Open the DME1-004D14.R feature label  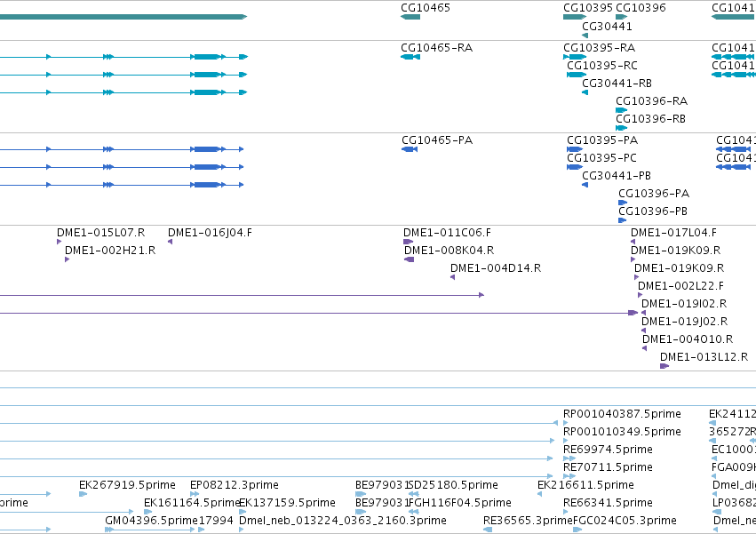[496, 268]
